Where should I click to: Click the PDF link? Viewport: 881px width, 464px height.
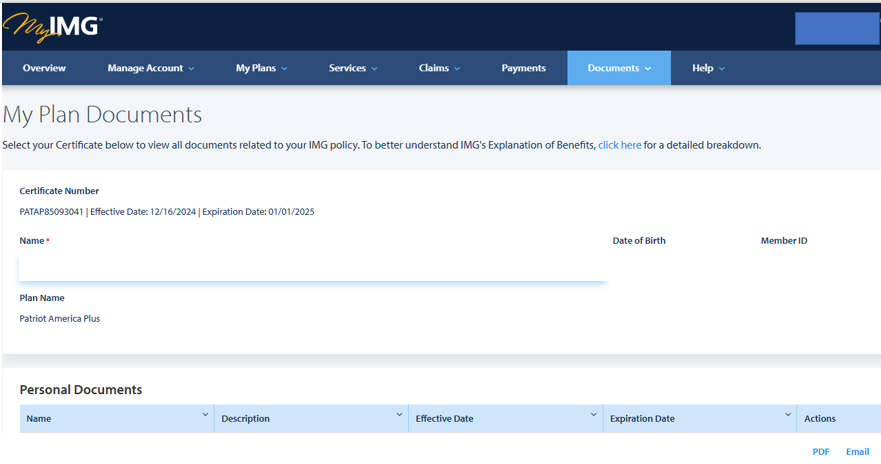(x=821, y=452)
